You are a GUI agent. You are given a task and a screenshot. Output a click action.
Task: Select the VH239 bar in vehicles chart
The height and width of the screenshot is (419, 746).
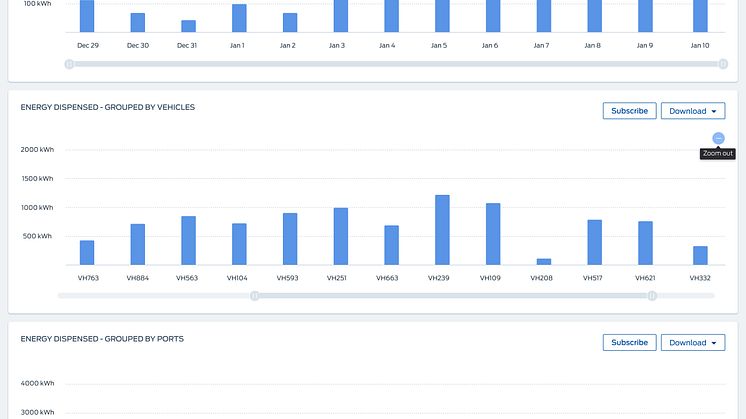(442, 230)
